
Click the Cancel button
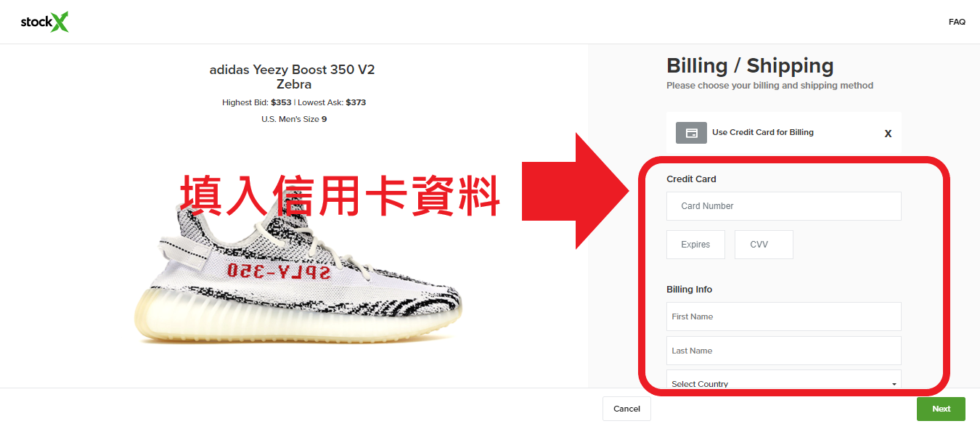(626, 409)
